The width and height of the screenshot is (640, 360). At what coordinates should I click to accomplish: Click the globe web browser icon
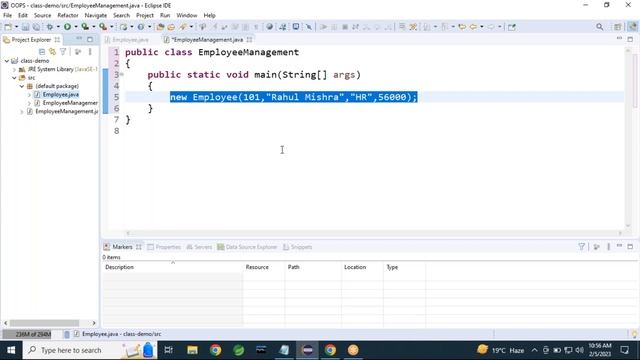tap(269, 27)
